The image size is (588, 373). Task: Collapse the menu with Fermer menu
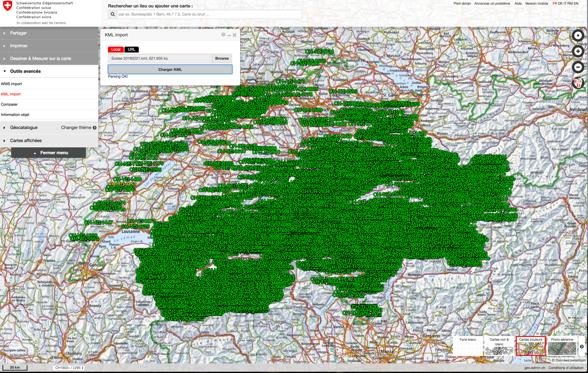click(49, 153)
